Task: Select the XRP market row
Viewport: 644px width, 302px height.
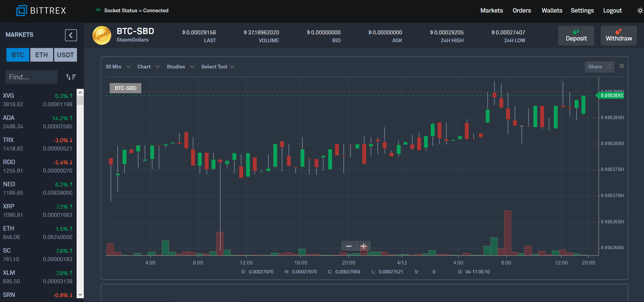Action: [38, 211]
